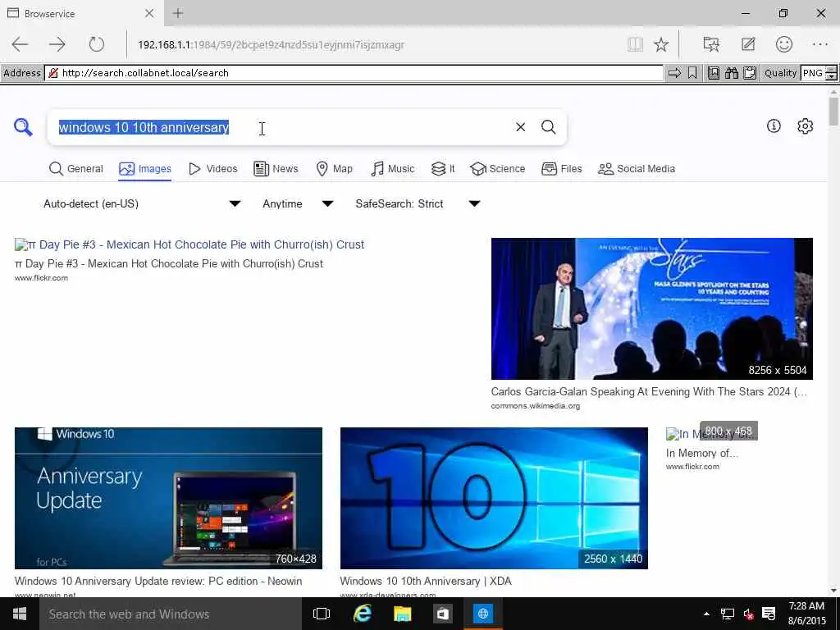840x630 pixels.
Task: Click the active globe app on taskbar
Action: tap(482, 614)
